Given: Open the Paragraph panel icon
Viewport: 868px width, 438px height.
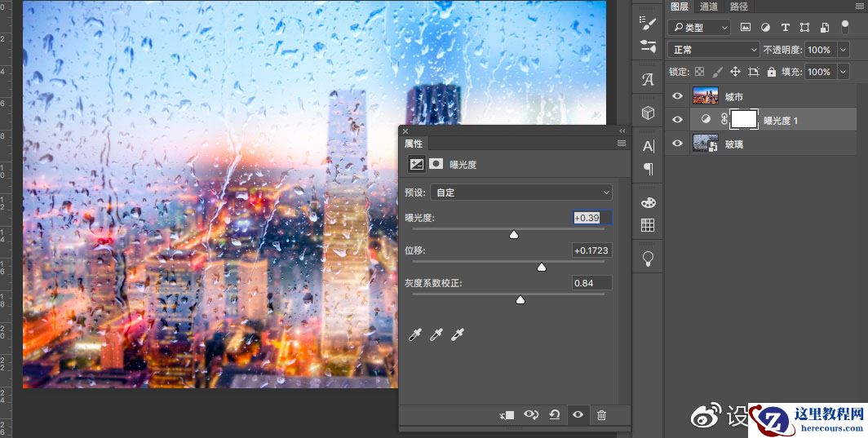Looking at the screenshot, I should pos(648,169).
